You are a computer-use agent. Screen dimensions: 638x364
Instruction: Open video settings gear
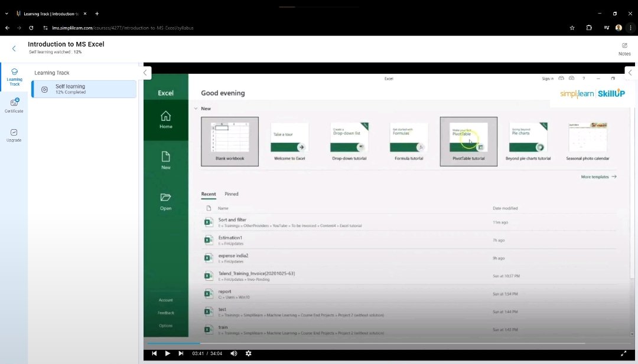click(248, 353)
